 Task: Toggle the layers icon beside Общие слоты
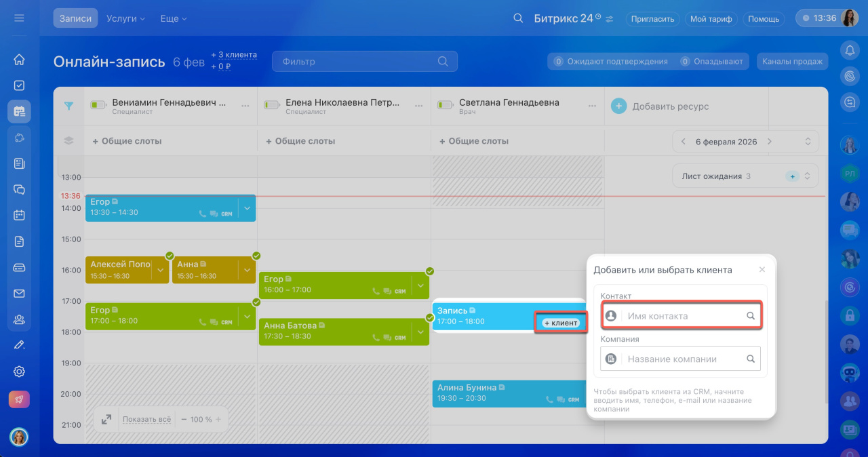[x=68, y=141]
